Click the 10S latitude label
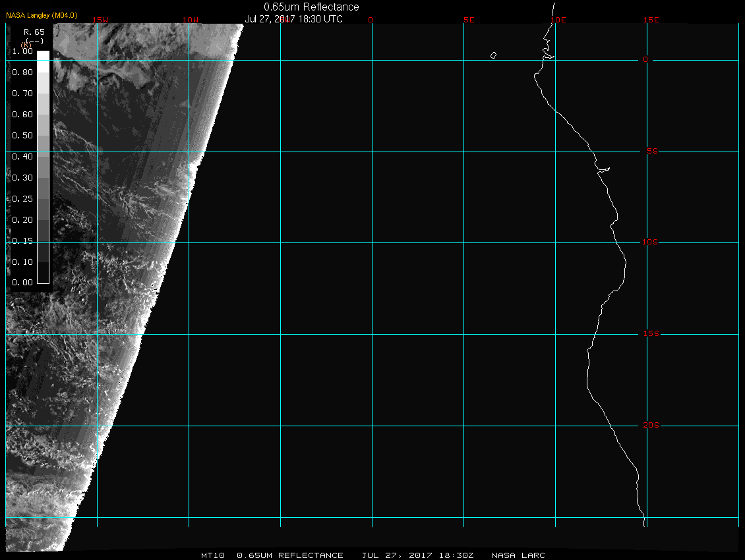This screenshot has height=560, width=745. coord(650,242)
